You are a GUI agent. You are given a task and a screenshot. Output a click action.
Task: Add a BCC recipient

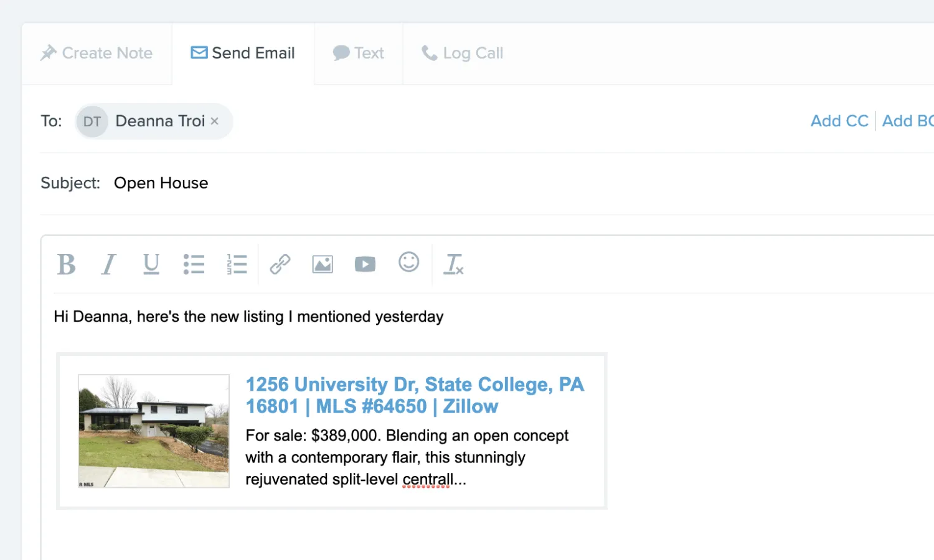[909, 121]
